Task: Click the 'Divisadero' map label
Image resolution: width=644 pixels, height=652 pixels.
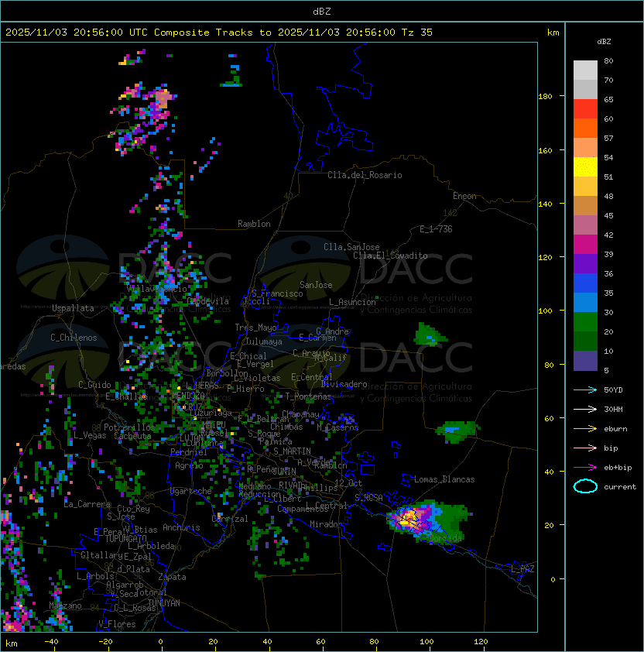Action: point(344,384)
